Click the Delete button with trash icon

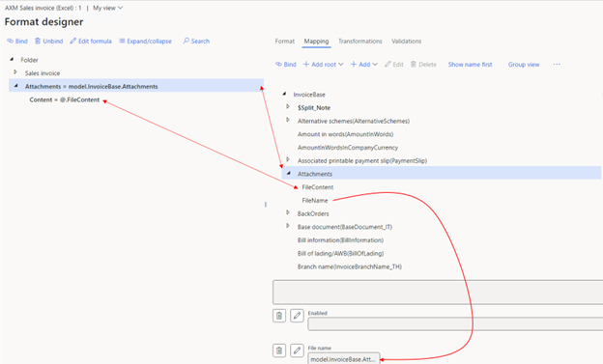(423, 65)
